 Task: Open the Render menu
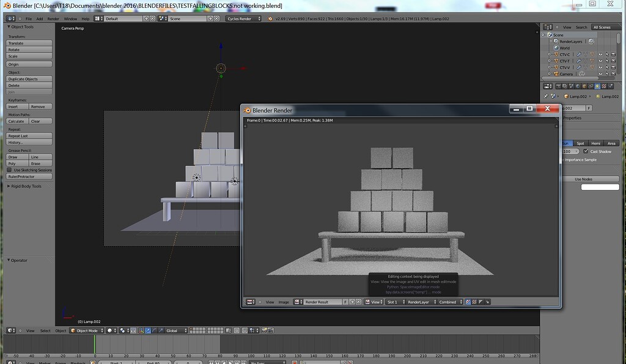(x=53, y=19)
